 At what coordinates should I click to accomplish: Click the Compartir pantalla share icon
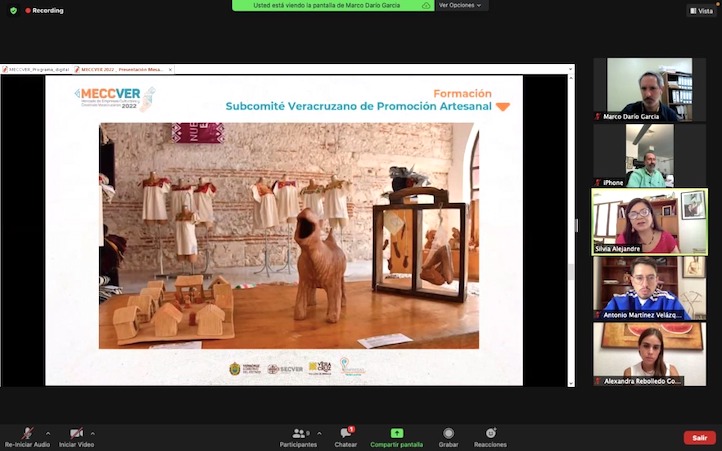pyautogui.click(x=397, y=433)
